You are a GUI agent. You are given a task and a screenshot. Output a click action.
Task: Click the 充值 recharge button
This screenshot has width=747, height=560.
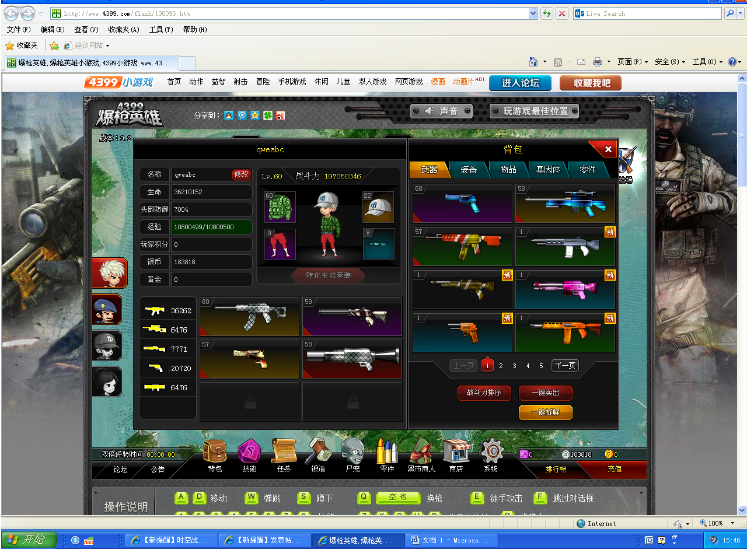615,469
